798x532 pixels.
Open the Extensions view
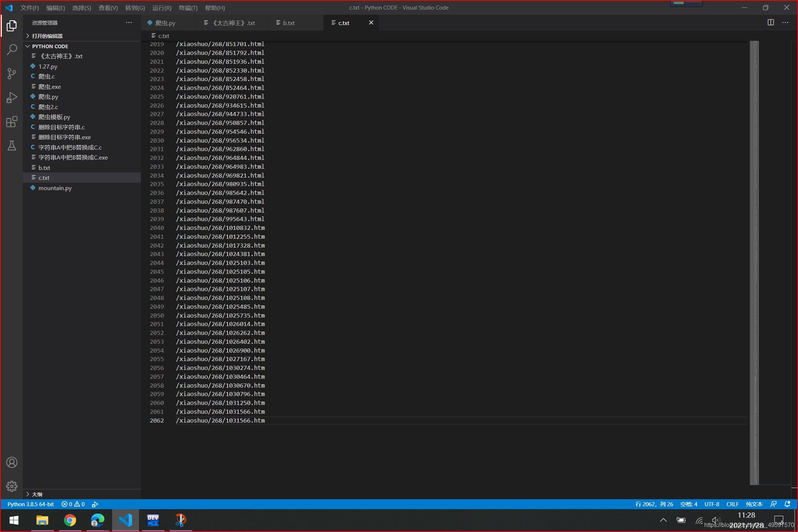pos(12,122)
